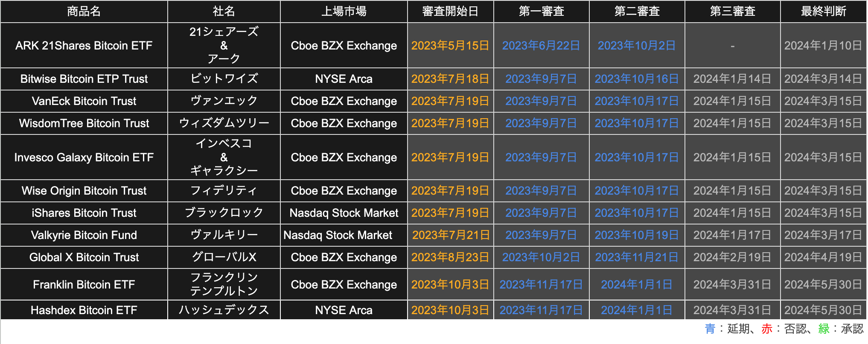Click the iShares Bitcoin Trust cell
The width and height of the screenshot is (868, 344).
(x=84, y=213)
